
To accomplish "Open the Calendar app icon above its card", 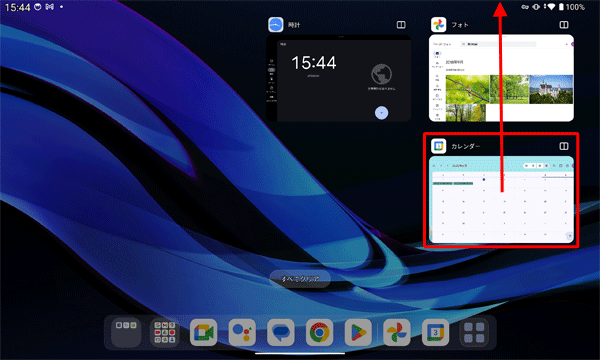I will click(439, 146).
